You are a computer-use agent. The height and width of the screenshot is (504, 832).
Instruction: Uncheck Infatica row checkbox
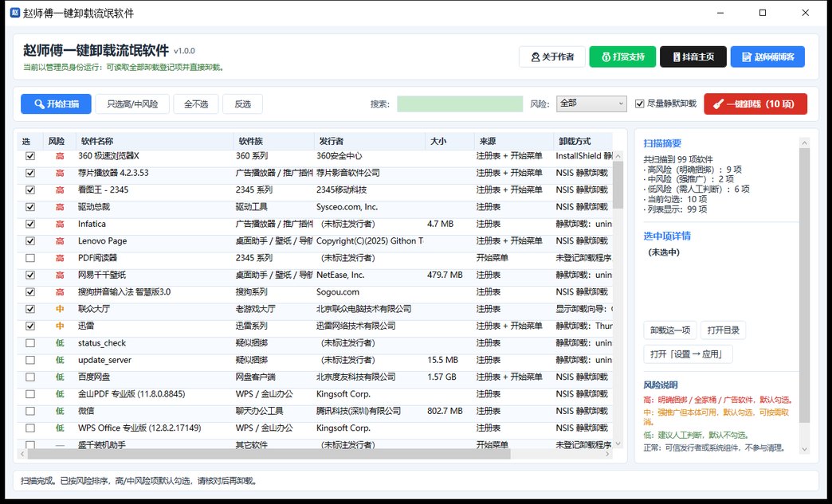click(x=30, y=224)
